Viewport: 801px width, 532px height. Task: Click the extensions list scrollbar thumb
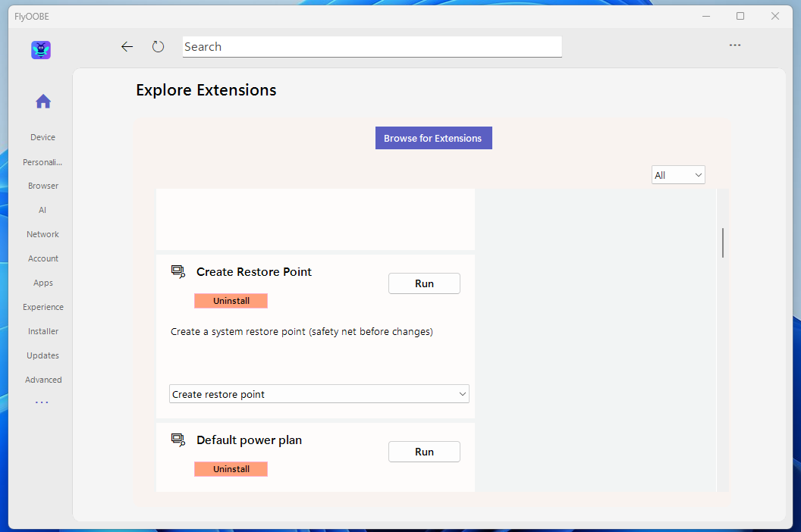(723, 243)
